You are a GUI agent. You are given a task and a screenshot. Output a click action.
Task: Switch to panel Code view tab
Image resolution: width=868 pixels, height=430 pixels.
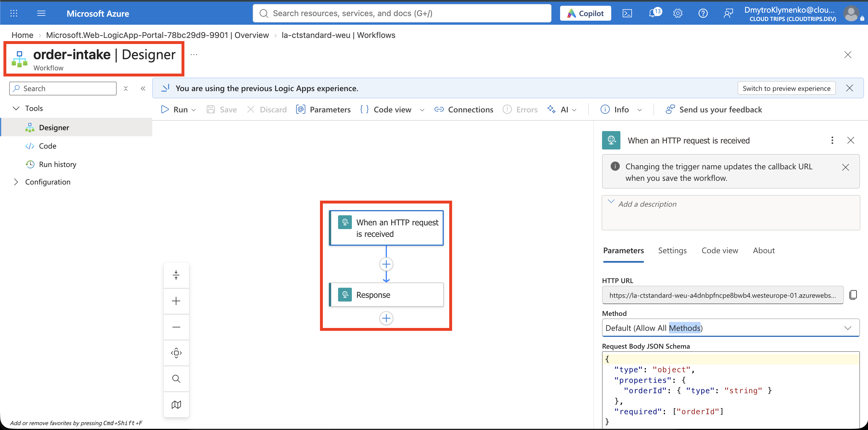720,251
